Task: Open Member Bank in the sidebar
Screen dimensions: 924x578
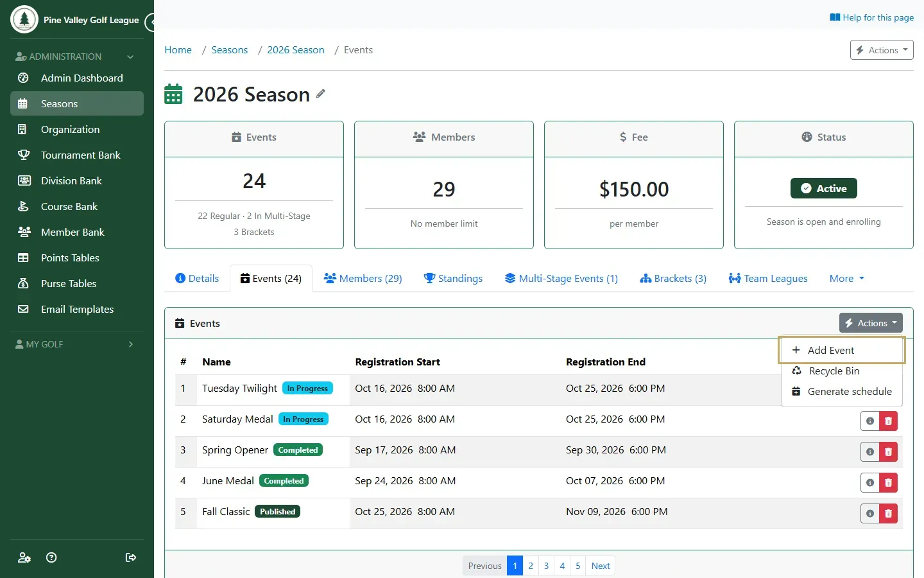Action: (77, 232)
